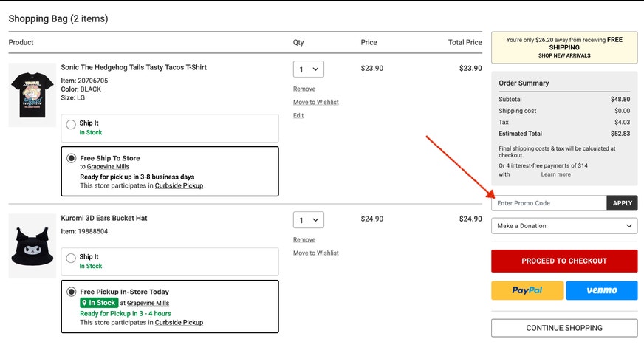Image resolution: width=644 pixels, height=356 pixels.
Task: Pay with Venmo
Action: (602, 290)
